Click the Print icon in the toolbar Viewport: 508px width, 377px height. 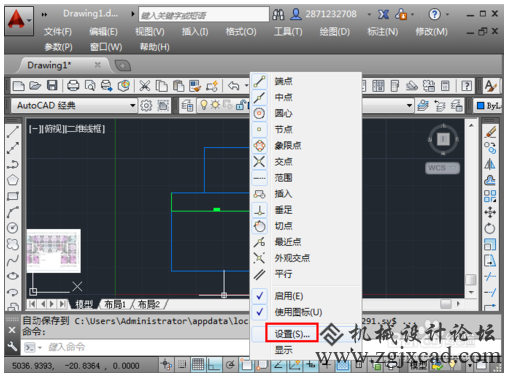[x=73, y=86]
